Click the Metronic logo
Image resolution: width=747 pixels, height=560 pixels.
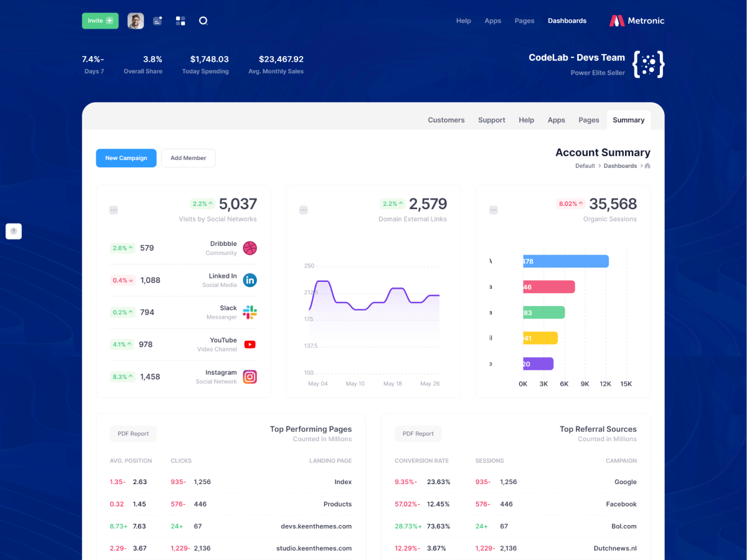click(x=636, y=21)
